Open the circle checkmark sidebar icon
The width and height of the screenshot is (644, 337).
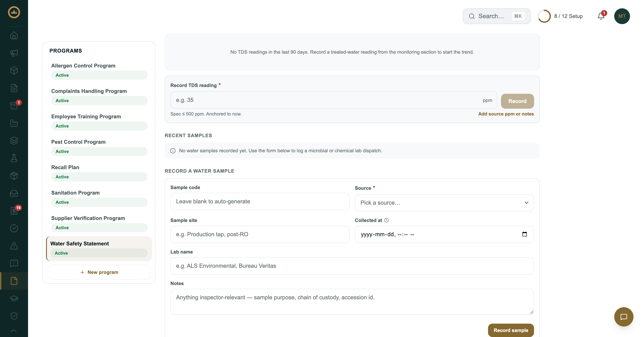[14, 228]
